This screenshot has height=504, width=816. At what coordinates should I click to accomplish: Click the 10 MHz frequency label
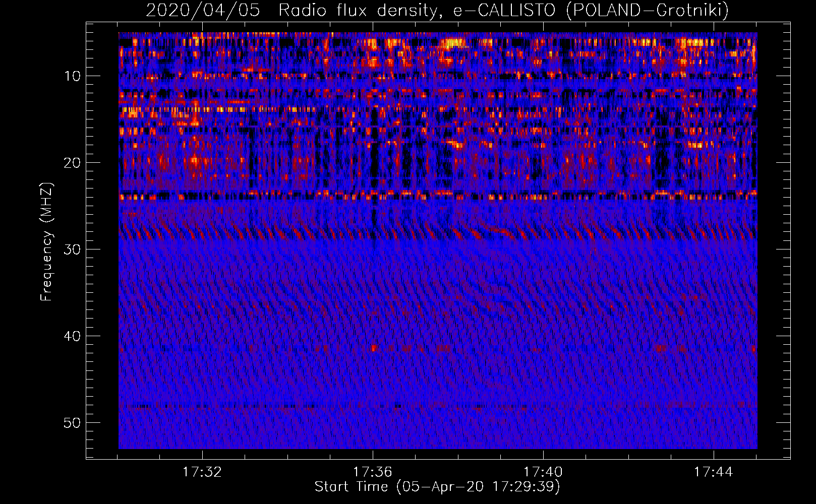73,76
